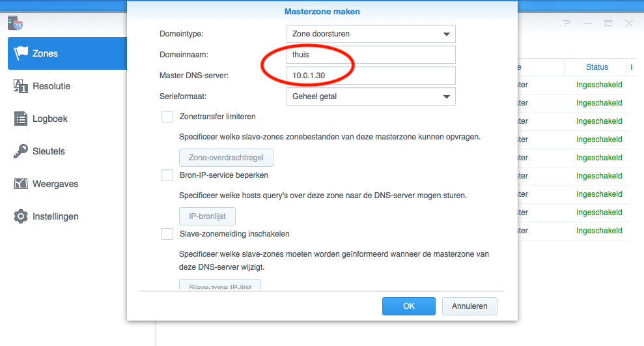Click the Zone-overdrachtregel button

226,158
